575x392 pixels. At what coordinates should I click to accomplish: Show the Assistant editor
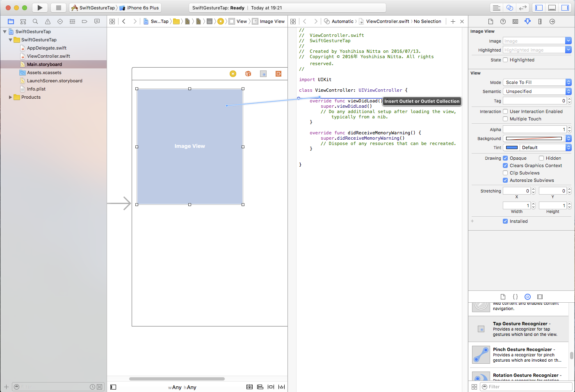click(x=509, y=8)
